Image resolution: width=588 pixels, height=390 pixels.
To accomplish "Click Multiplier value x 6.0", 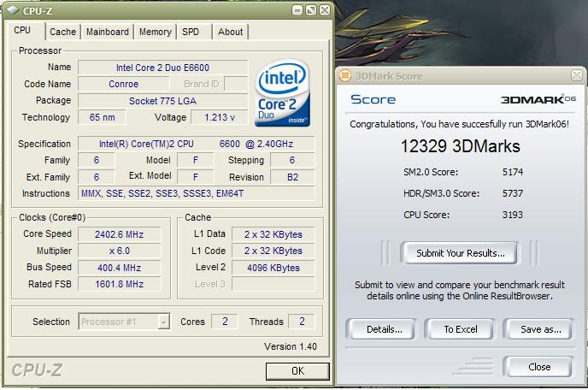I will (x=120, y=251).
